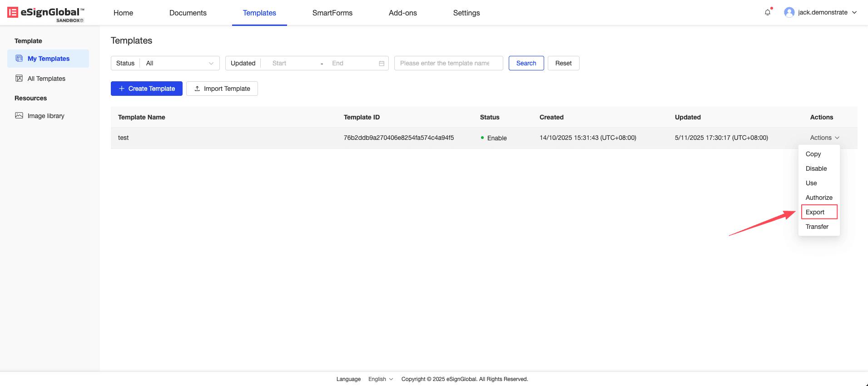Click the notification bell icon

[x=767, y=13]
